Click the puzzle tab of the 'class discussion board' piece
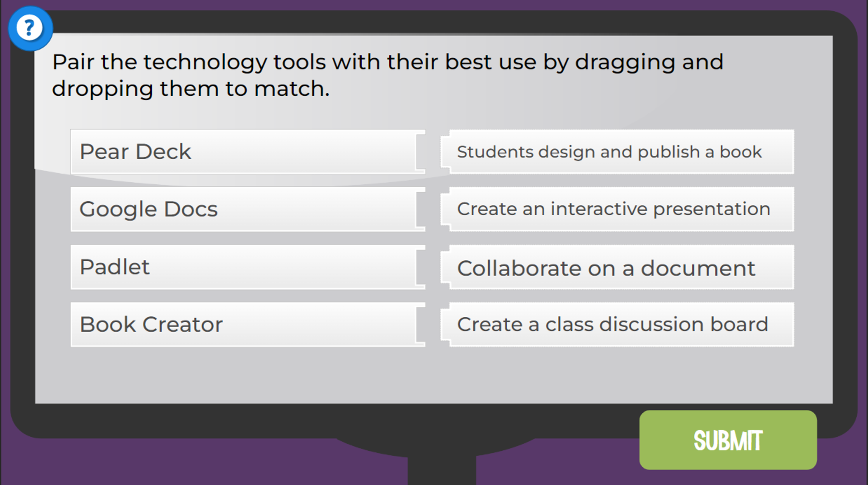The image size is (868, 485). (x=445, y=325)
